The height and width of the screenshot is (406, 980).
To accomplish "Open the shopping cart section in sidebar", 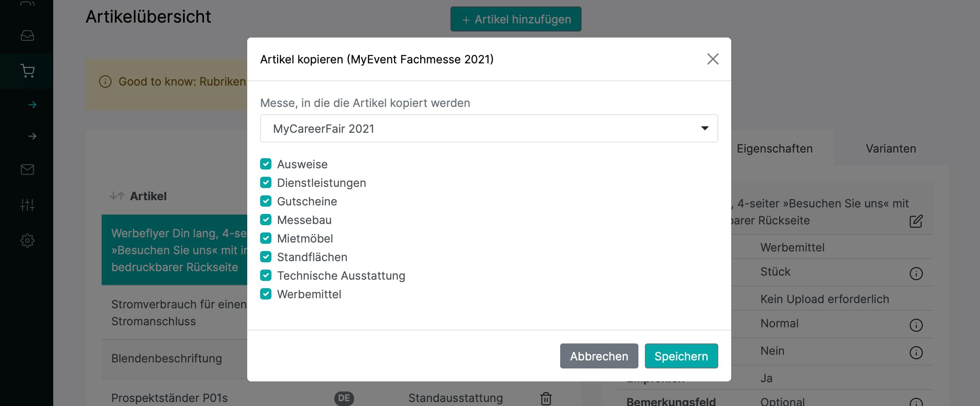I will point(27,71).
